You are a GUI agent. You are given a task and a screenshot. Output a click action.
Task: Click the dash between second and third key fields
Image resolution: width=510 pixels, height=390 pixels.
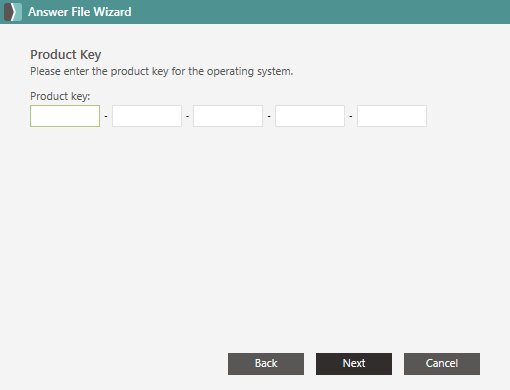point(188,116)
